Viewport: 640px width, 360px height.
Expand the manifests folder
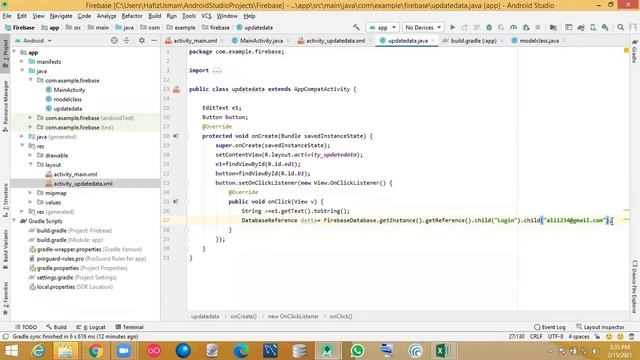coord(22,62)
